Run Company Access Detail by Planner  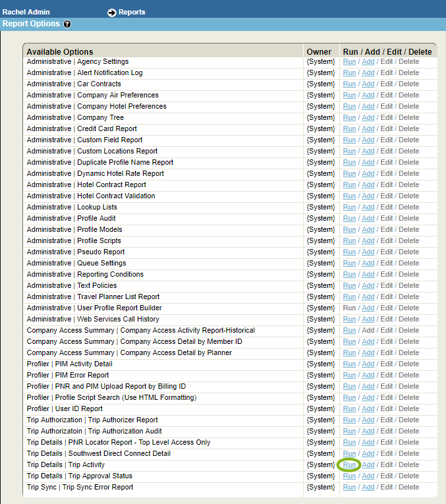coord(349,352)
